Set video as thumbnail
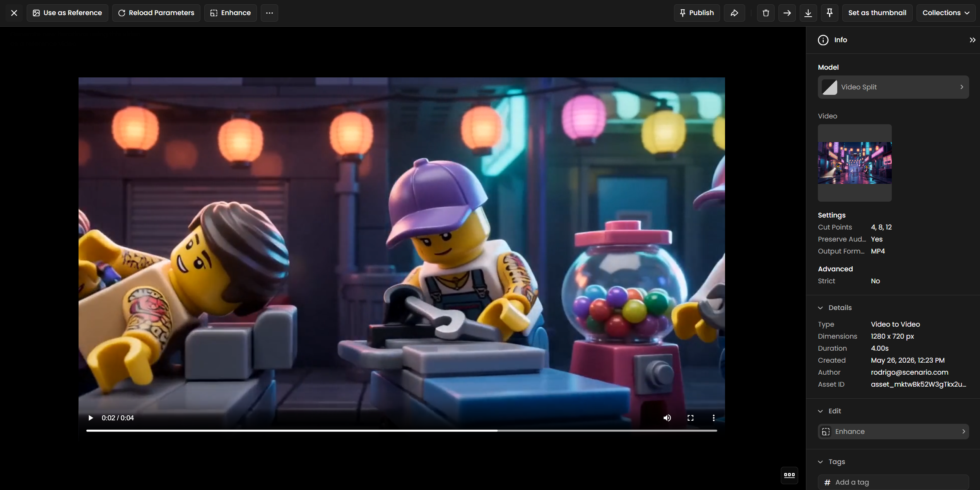 click(x=877, y=13)
